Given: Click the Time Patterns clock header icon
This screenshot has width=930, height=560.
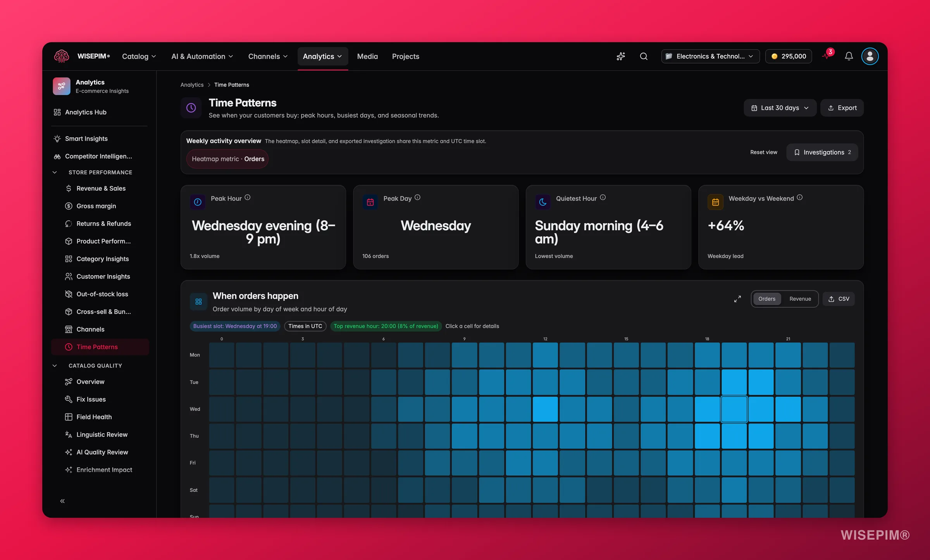Looking at the screenshot, I should tap(191, 108).
